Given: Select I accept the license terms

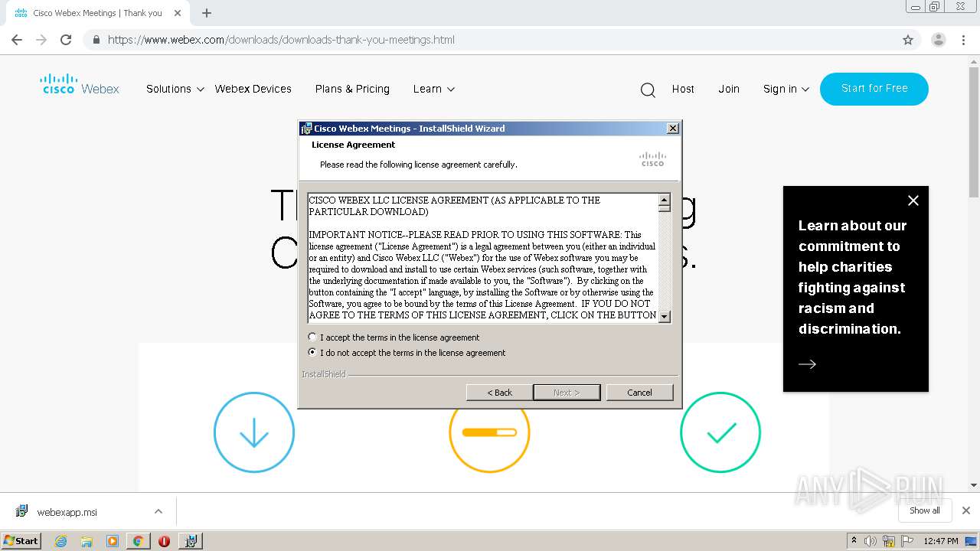Looking at the screenshot, I should (312, 337).
